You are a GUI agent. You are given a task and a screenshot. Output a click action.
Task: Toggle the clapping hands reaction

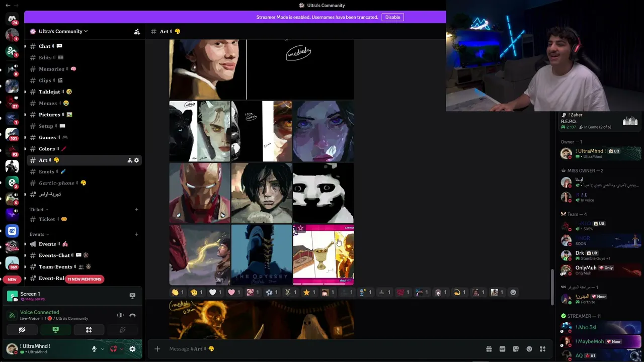click(178, 292)
